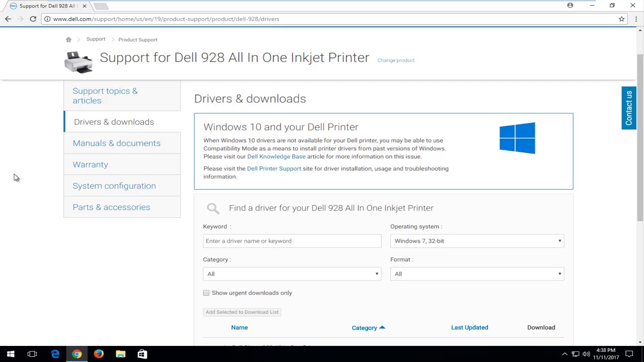644x362 pixels.
Task: Click the browser back arrow
Action: [x=8, y=19]
